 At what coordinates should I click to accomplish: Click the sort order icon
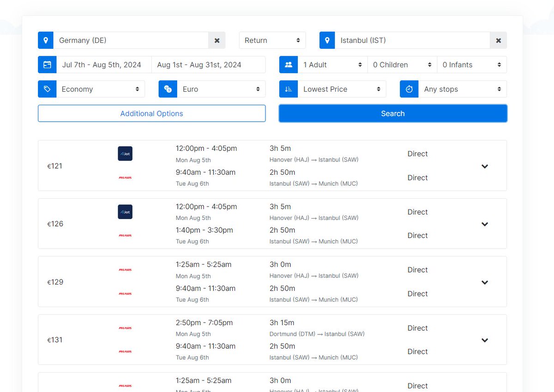point(289,89)
